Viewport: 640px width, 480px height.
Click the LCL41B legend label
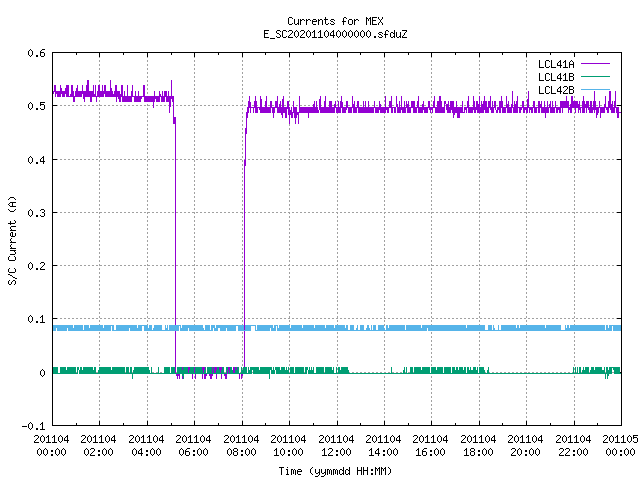click(x=556, y=77)
